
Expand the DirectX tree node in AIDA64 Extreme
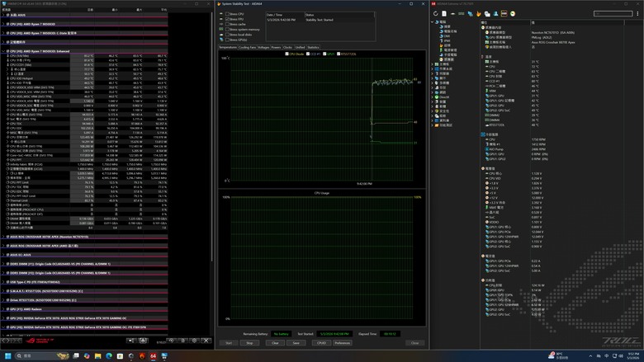click(x=433, y=97)
